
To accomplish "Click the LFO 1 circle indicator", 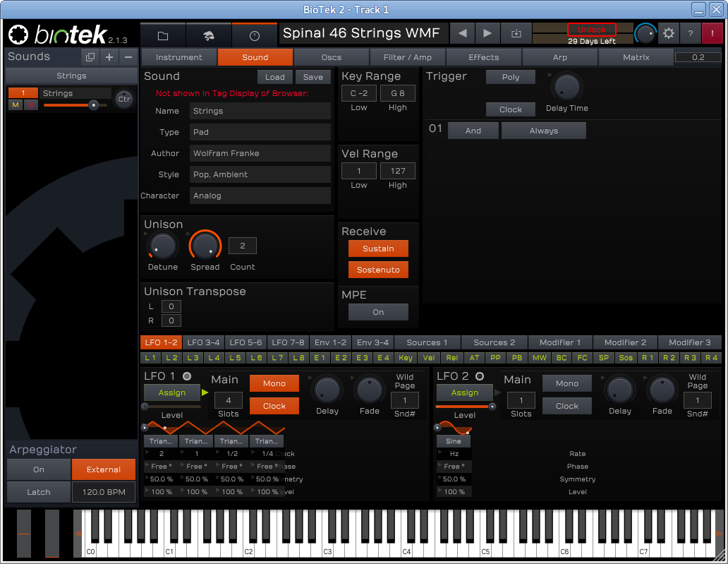I will click(187, 376).
